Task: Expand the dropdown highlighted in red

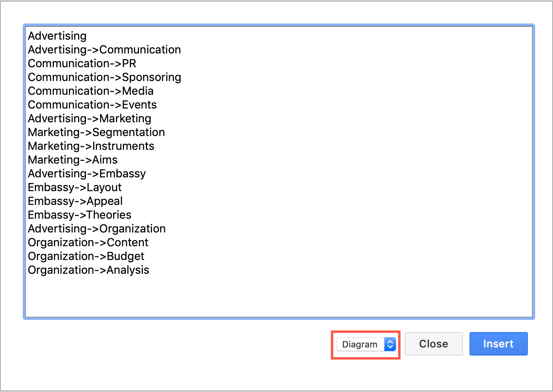Action: pos(365,344)
